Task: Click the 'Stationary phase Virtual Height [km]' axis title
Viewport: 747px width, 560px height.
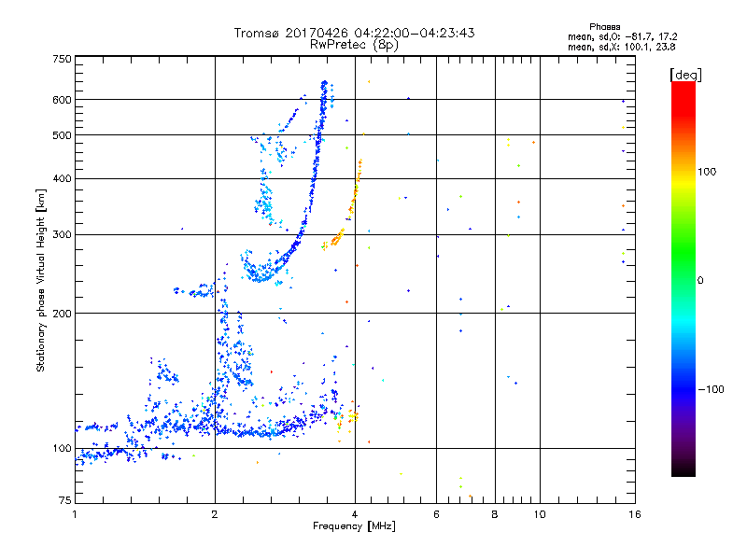Action: [41, 281]
